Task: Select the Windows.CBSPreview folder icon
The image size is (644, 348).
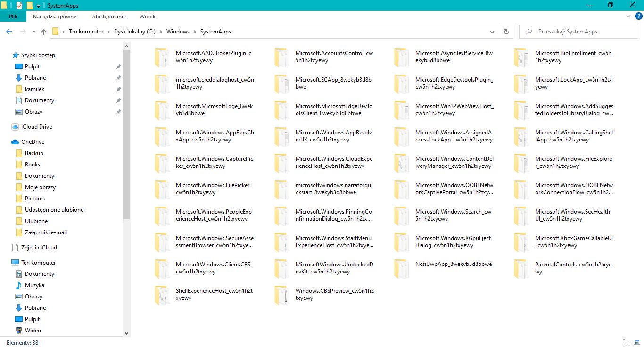Action: click(x=282, y=295)
